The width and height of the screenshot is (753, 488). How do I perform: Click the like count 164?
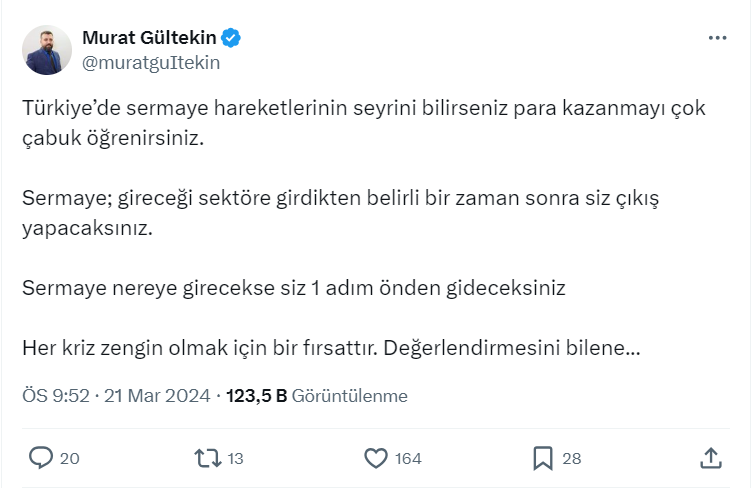click(x=408, y=459)
